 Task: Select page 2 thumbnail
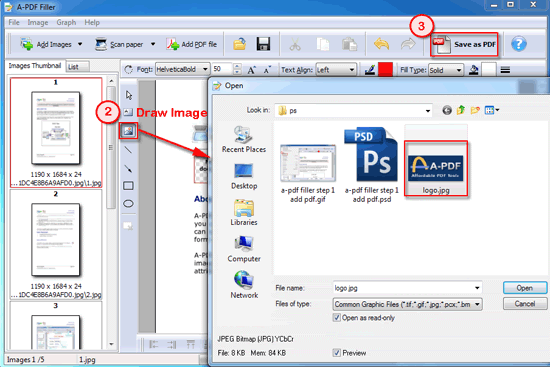pos(56,245)
